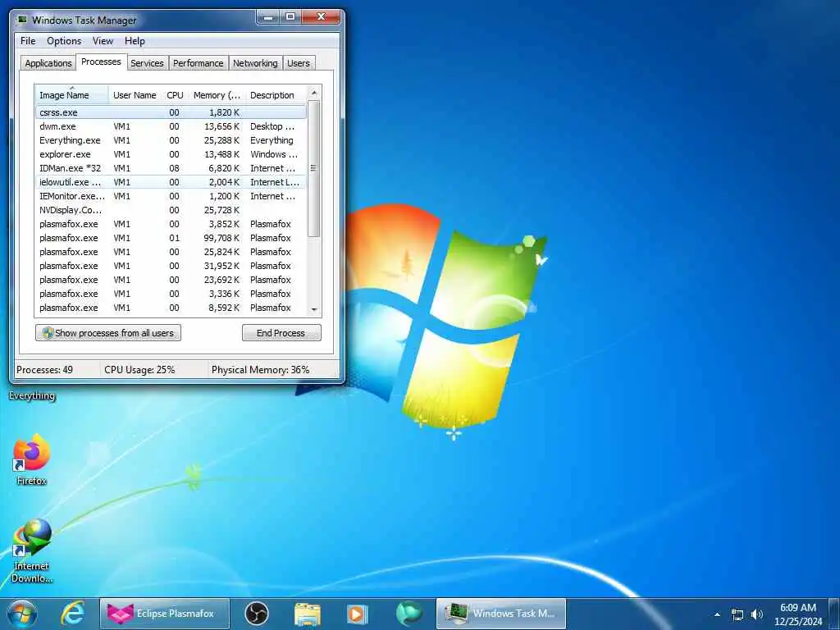
Task: Click Show processes from all users
Action: 108,333
